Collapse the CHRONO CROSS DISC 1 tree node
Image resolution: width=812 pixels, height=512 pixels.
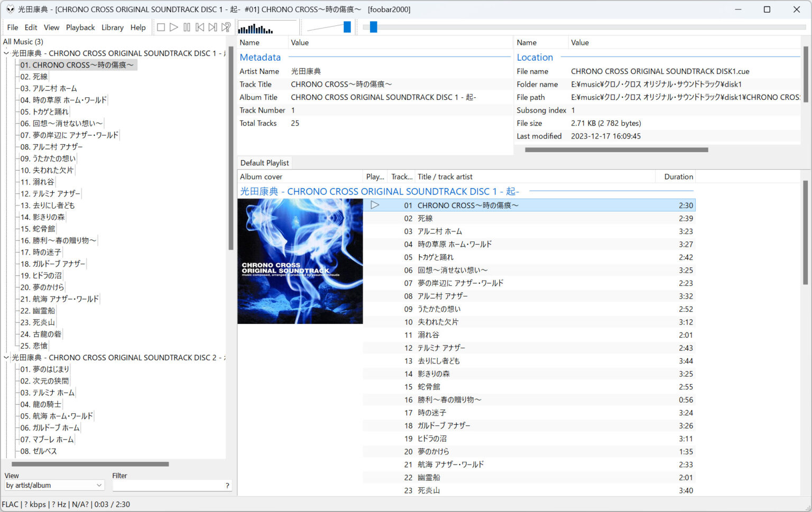(6, 53)
